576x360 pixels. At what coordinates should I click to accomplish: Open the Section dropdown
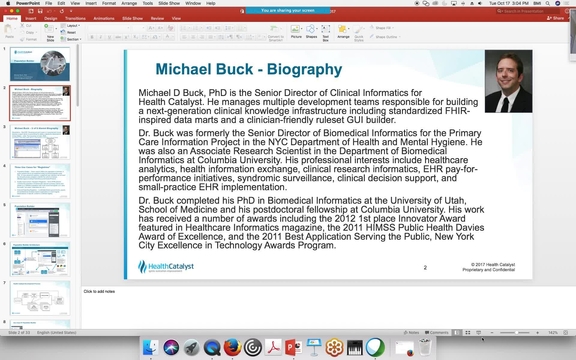click(71, 39)
